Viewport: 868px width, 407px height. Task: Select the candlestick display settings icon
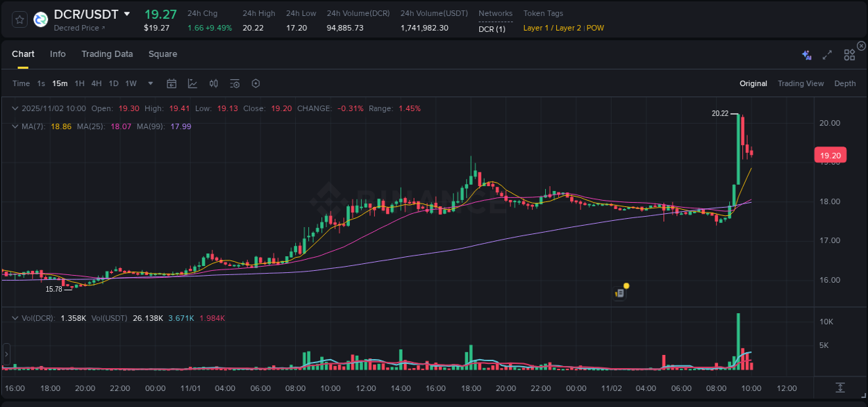pos(213,83)
